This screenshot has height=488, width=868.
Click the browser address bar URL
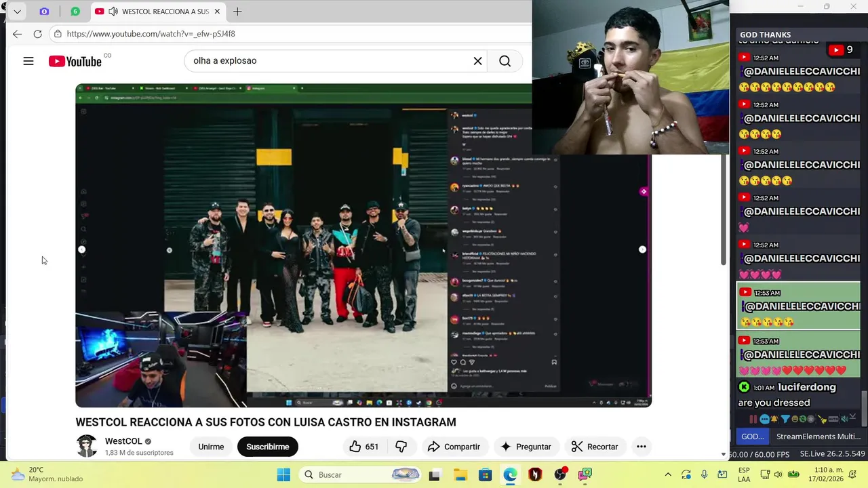151,34
